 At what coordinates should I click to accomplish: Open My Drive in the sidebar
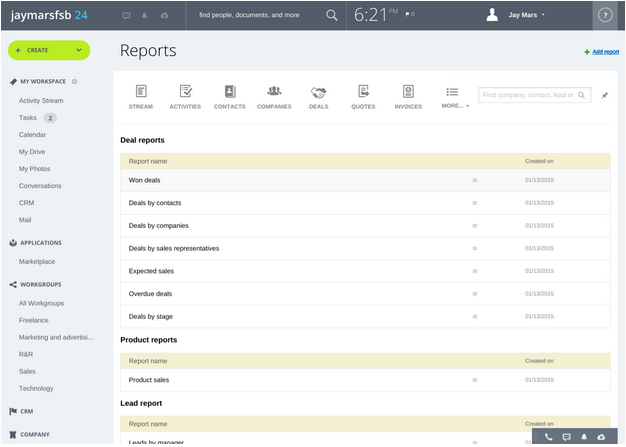(32, 152)
